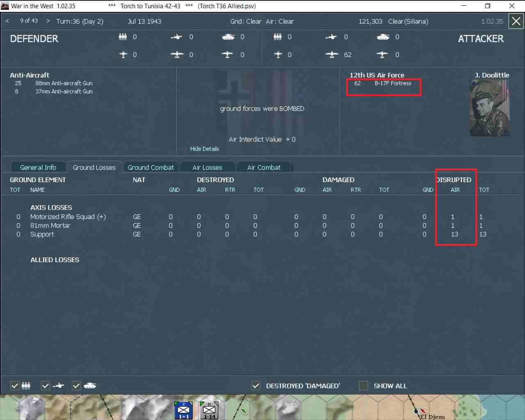The height and width of the screenshot is (420, 525).
Task: Click defender artillery gun icon
Action: [x=176, y=37]
